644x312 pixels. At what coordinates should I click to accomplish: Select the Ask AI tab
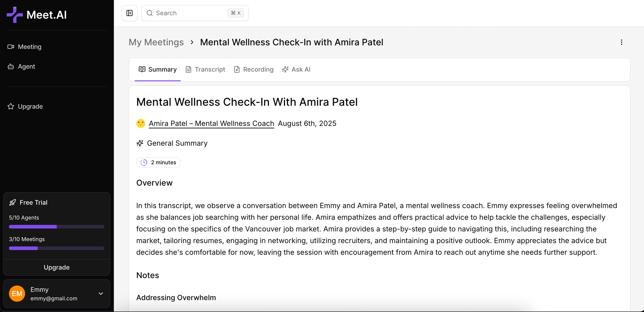tap(296, 69)
